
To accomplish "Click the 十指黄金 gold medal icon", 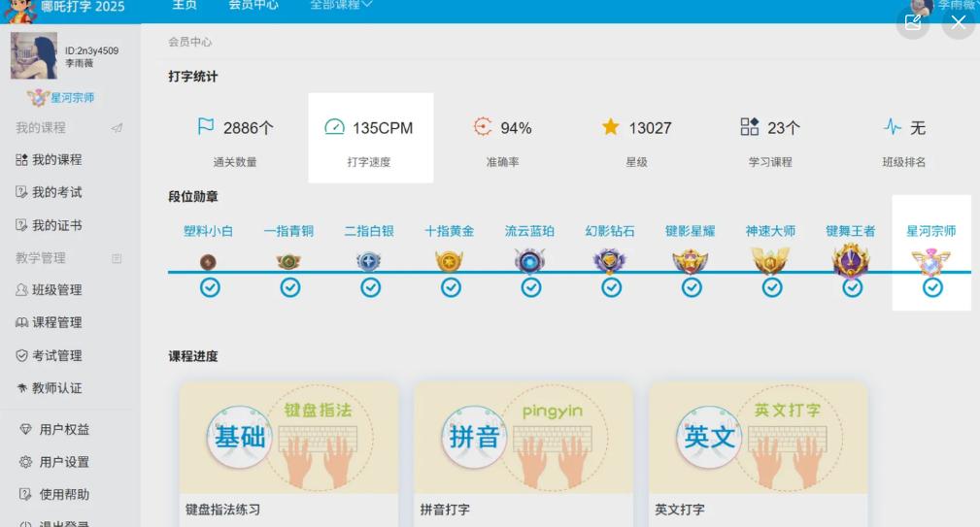I will coord(450,262).
